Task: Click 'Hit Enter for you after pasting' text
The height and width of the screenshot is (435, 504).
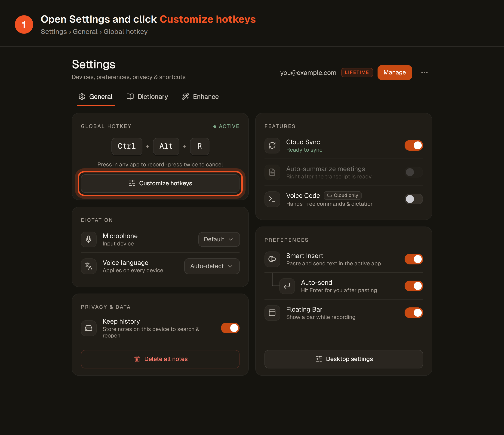Action: [339, 290]
